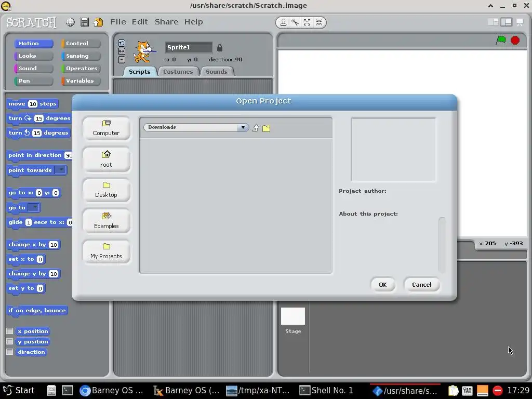Select the Sensing block category
The width and height of the screenshot is (532, 399).
pyautogui.click(x=81, y=56)
